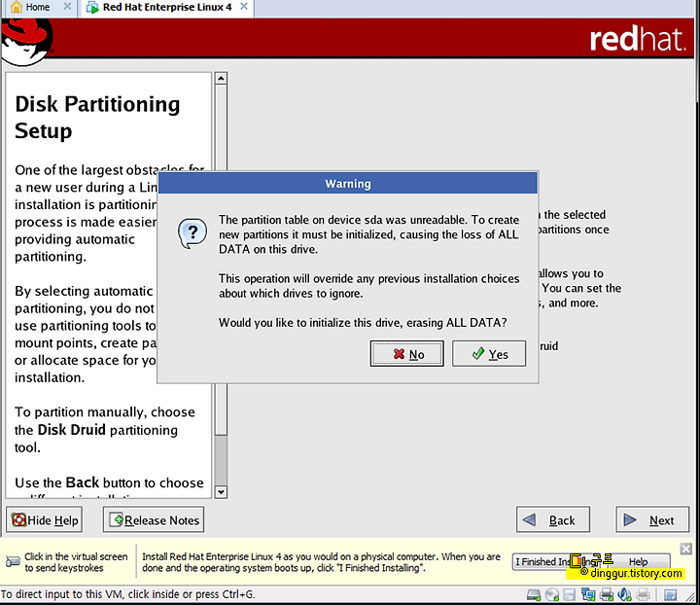Click Next to continue installation
Viewport: 700px width, 605px height.
(x=652, y=519)
